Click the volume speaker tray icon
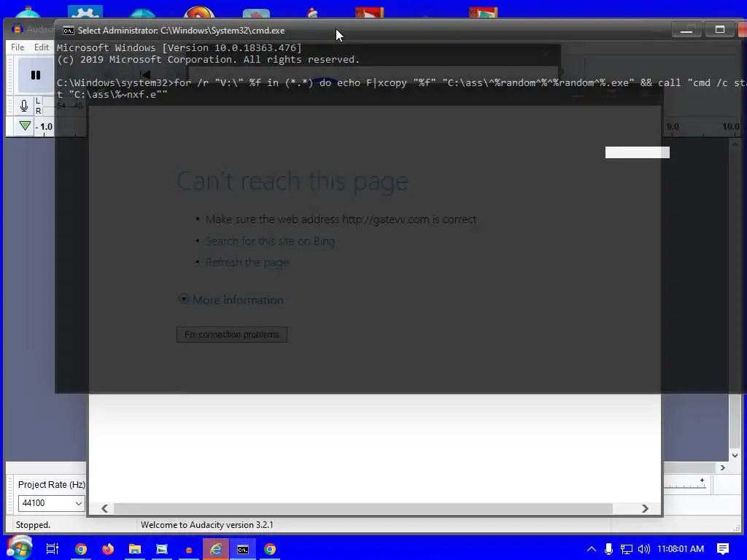This screenshot has width=747, height=560. coord(643,549)
